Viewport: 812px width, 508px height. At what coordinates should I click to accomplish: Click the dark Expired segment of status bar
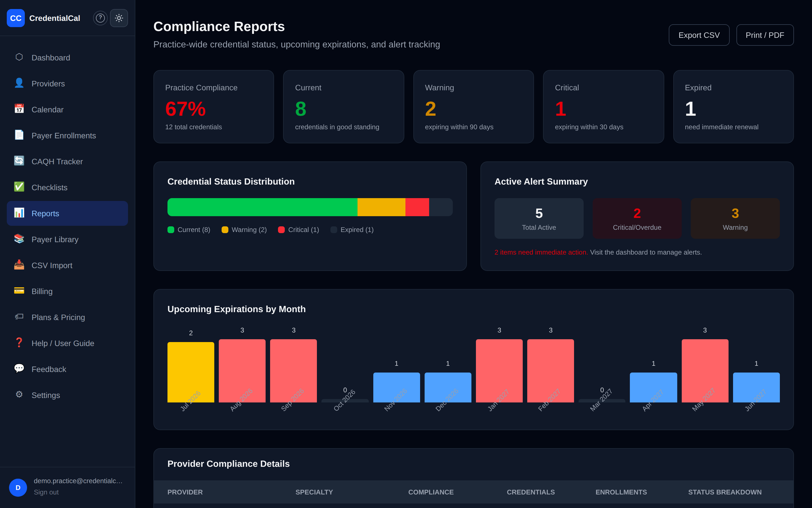[x=441, y=207]
